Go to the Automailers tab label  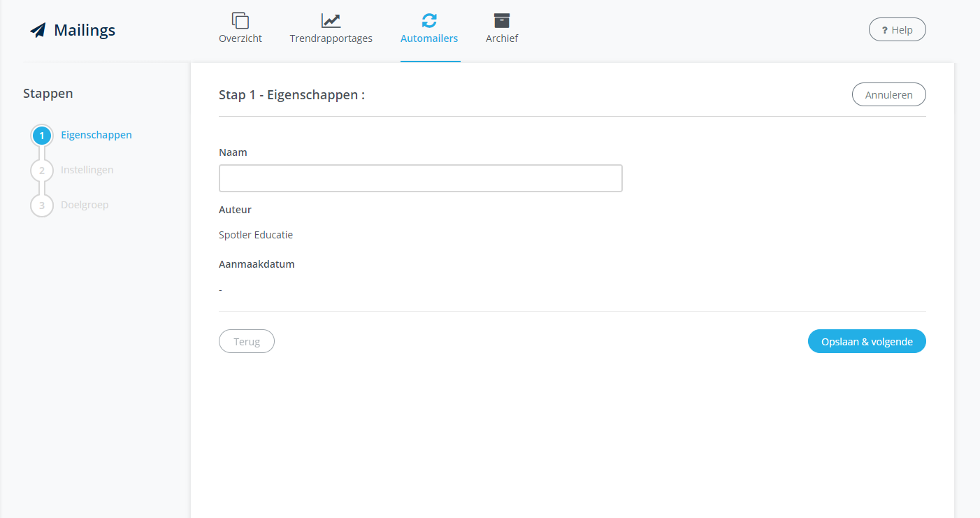[x=429, y=38]
